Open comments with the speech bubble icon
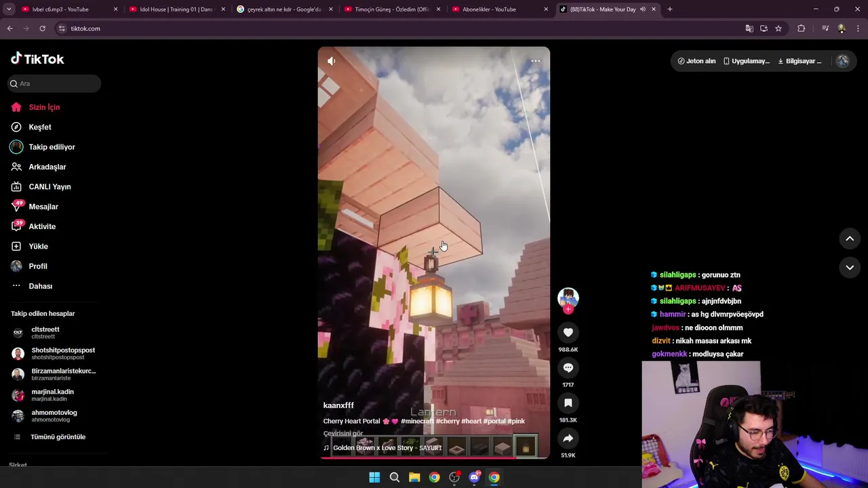868x488 pixels. click(x=568, y=367)
